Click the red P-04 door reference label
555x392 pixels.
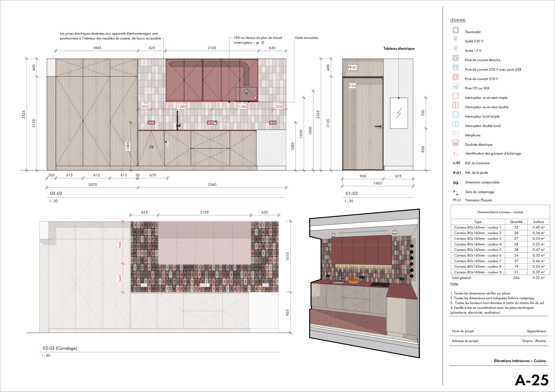[x=352, y=86]
